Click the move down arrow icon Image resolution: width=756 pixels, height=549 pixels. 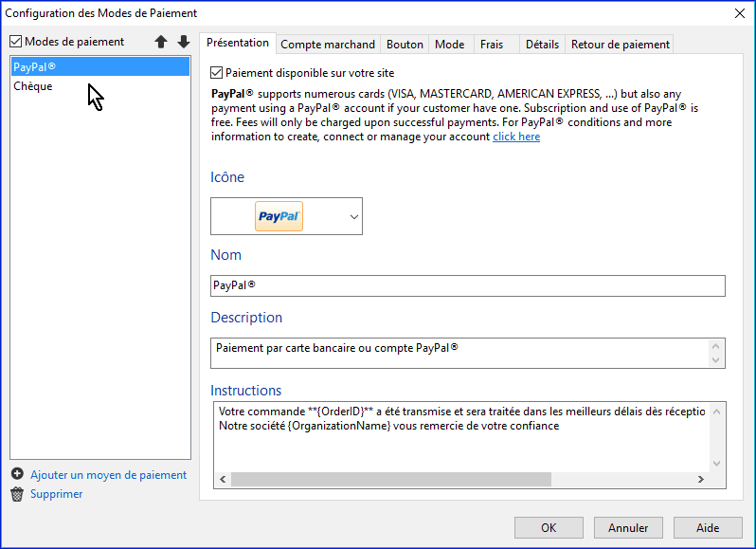(183, 43)
